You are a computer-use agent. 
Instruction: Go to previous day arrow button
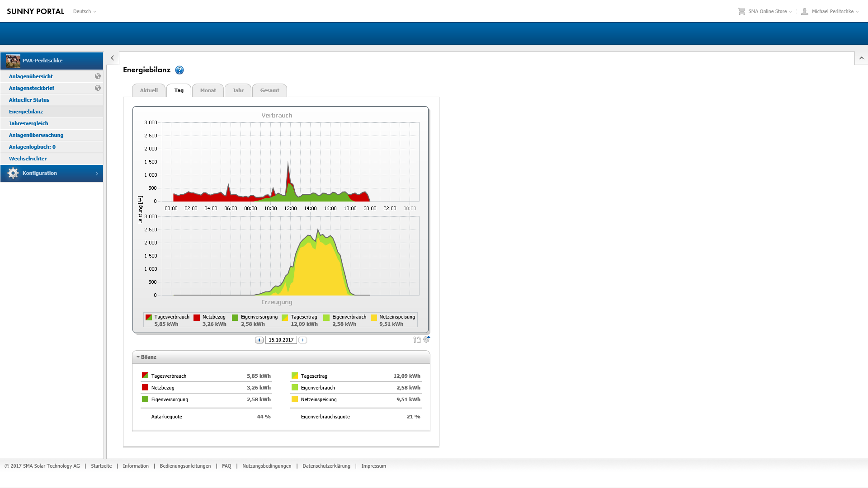point(259,340)
